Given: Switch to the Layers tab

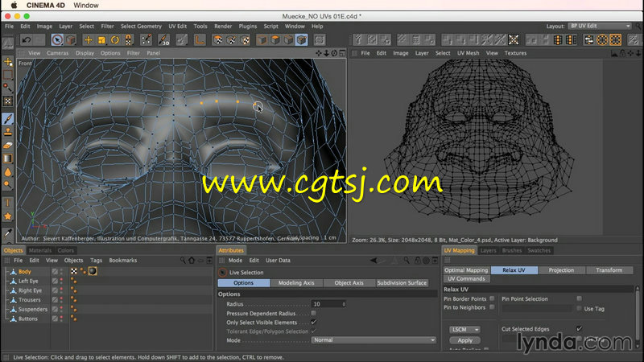Looking at the screenshot, I should 488,251.
